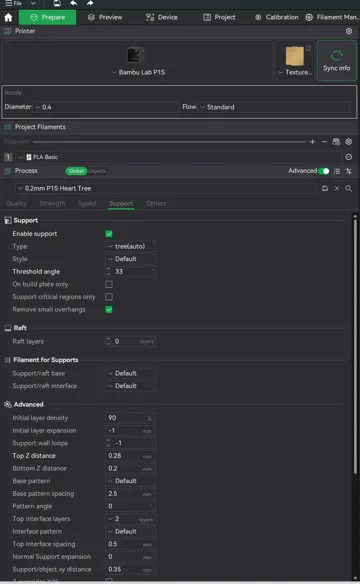Screen dimensions: 360x584
Task: Discard process preset changes with X icon
Action: (x=337, y=188)
